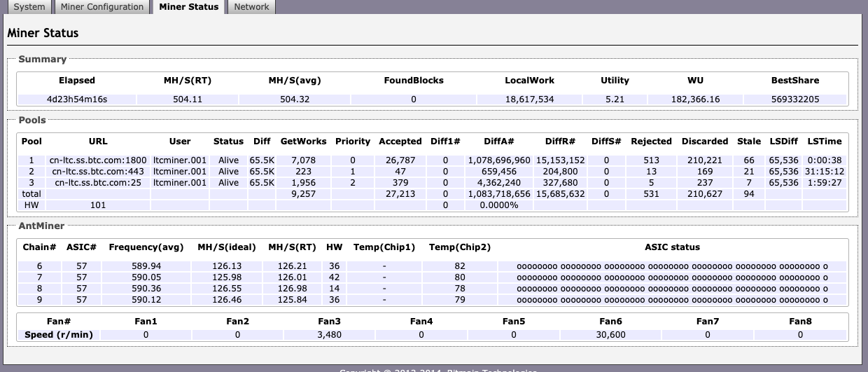Click the Miner Status page heading
This screenshot has height=372, width=868.
click(43, 33)
